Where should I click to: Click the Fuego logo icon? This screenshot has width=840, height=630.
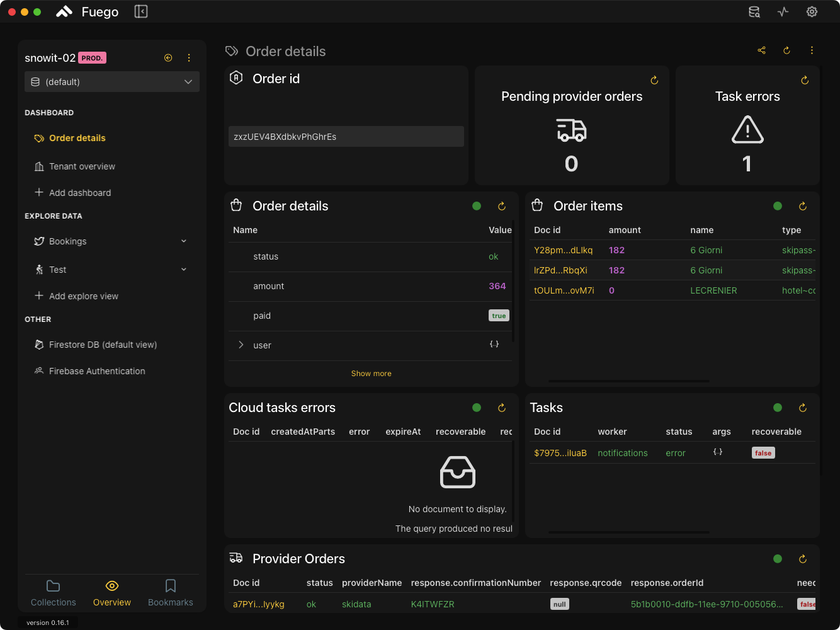(64, 12)
